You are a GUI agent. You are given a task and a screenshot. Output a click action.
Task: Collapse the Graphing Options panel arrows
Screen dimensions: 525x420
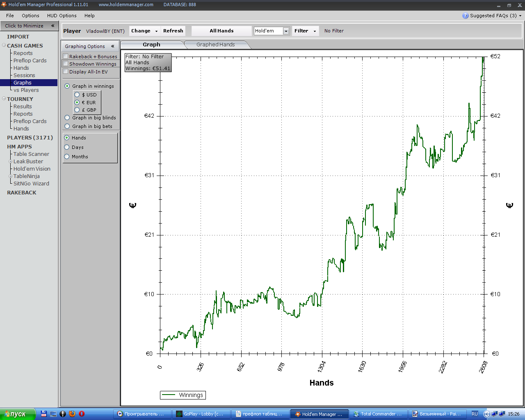click(x=112, y=46)
